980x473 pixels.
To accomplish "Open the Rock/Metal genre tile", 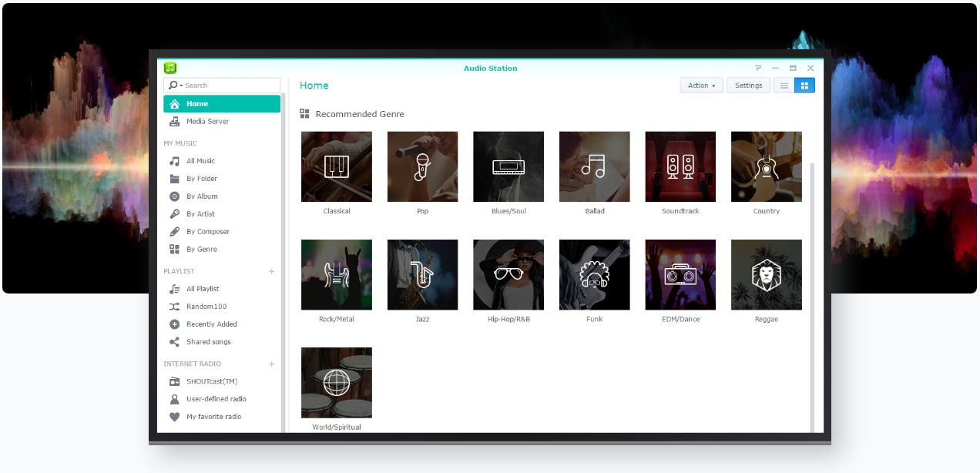I will [x=337, y=274].
